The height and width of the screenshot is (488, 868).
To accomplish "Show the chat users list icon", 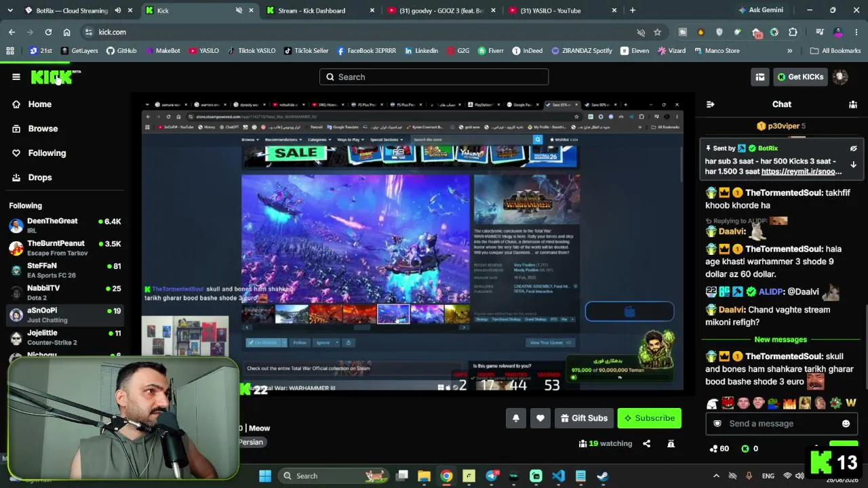I will (853, 104).
